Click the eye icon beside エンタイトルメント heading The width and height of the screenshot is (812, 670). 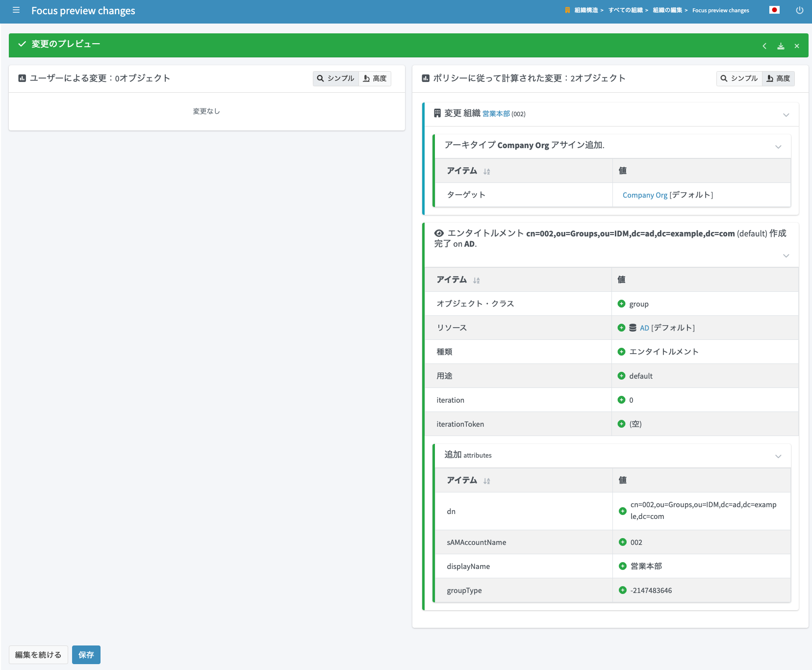pos(439,233)
